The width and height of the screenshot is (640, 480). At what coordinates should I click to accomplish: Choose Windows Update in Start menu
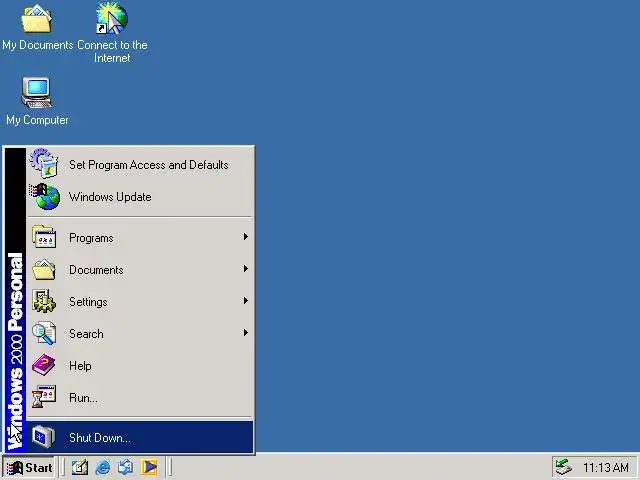pos(140,197)
